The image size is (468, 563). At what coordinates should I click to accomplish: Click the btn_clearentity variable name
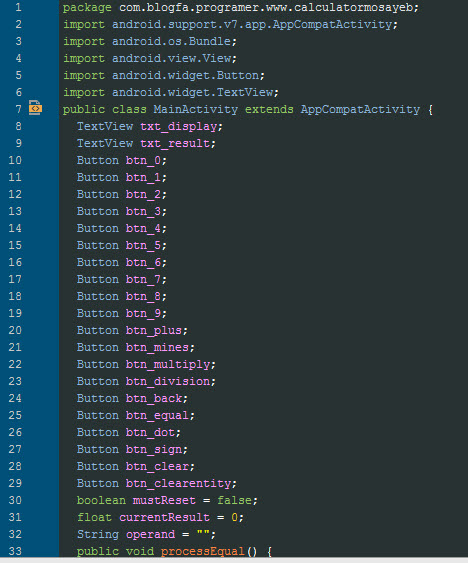coord(178,483)
